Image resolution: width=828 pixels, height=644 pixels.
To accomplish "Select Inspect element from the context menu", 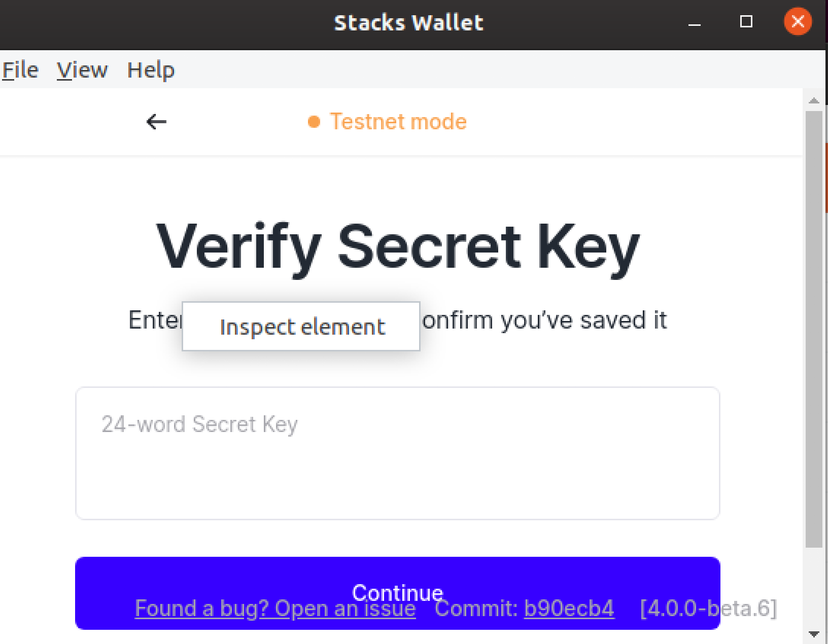I will point(301,326).
